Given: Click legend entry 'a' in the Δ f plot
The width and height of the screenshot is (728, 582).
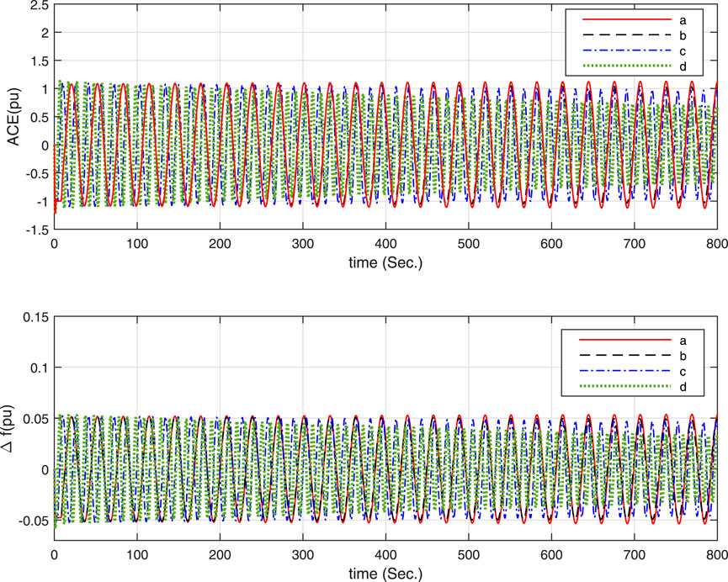Looking at the screenshot, I should point(683,341).
